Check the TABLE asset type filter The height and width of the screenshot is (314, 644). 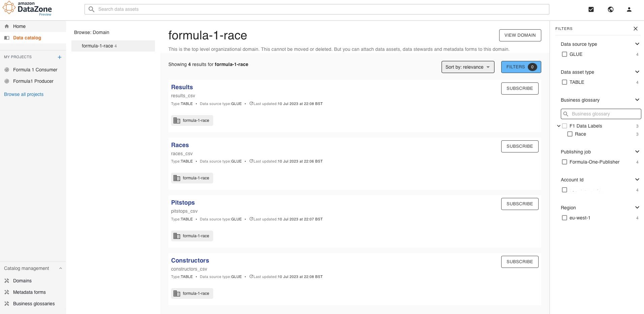coord(565,82)
